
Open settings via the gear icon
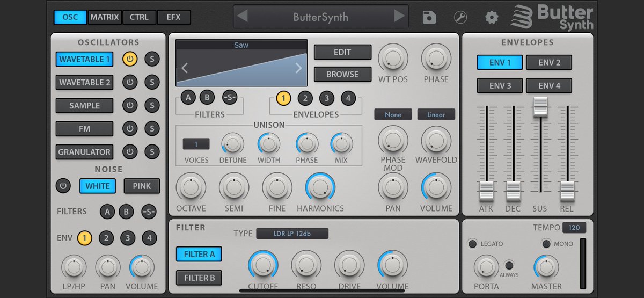[492, 17]
